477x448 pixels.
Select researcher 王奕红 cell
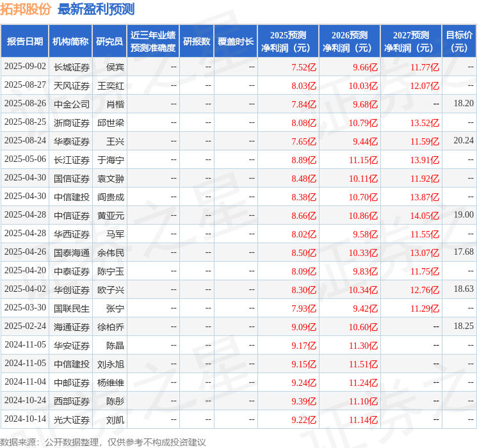pyautogui.click(x=111, y=86)
